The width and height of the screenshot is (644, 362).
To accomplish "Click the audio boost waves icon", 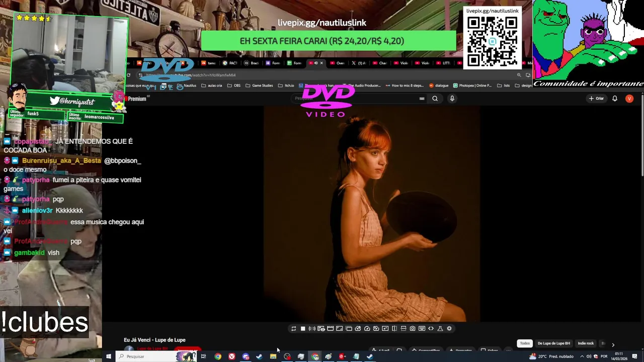I will pos(312,328).
